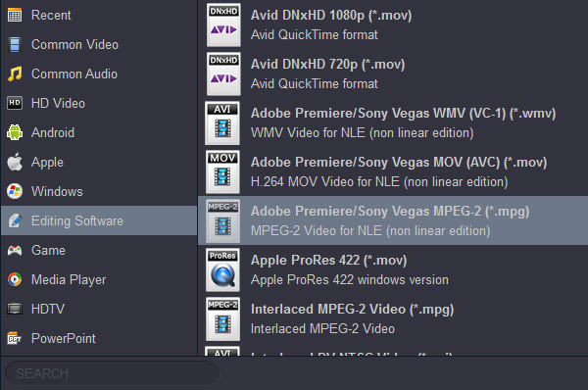Click the Apple ProRes QuickTime icon
588x390 pixels.
tap(222, 270)
